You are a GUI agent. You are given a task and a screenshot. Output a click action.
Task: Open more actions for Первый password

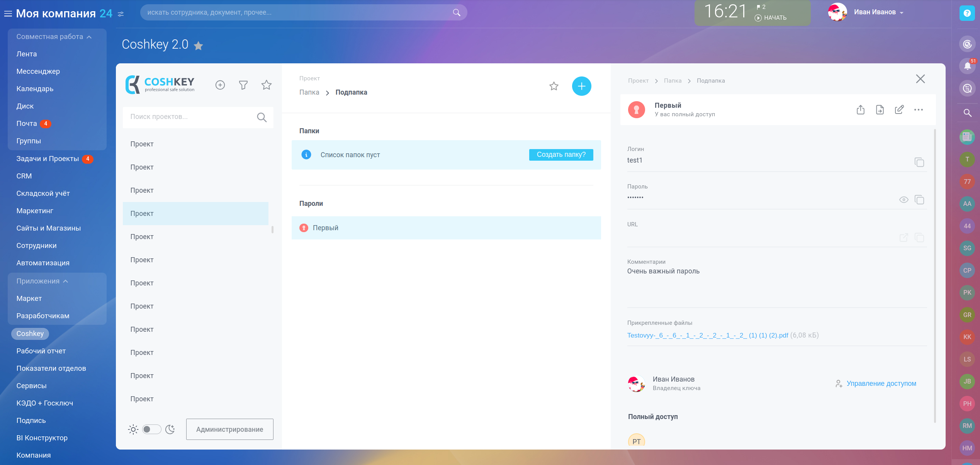click(919, 110)
